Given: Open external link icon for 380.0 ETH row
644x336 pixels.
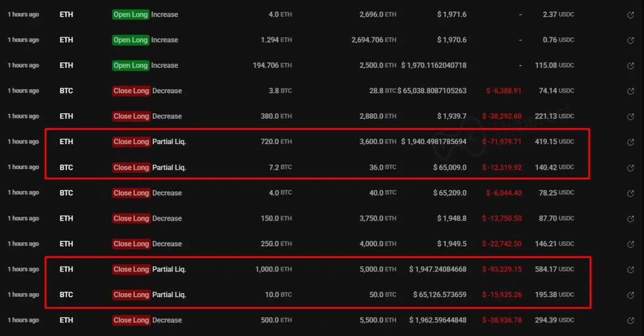Looking at the screenshot, I should pyautogui.click(x=631, y=117).
